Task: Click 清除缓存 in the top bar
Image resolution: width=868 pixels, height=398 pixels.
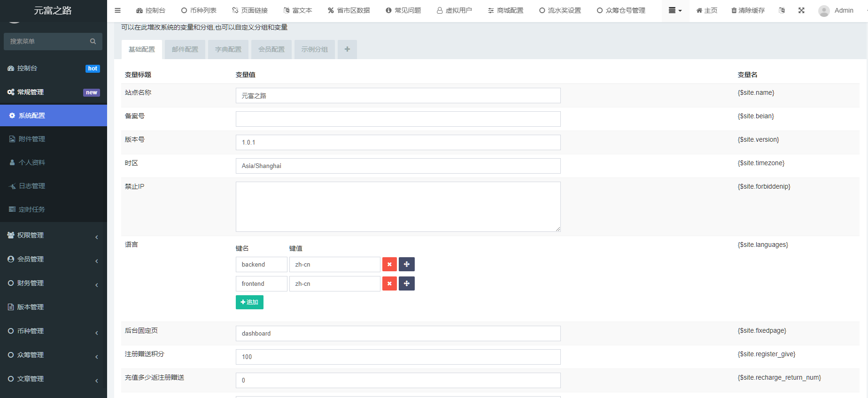Action: tap(748, 10)
